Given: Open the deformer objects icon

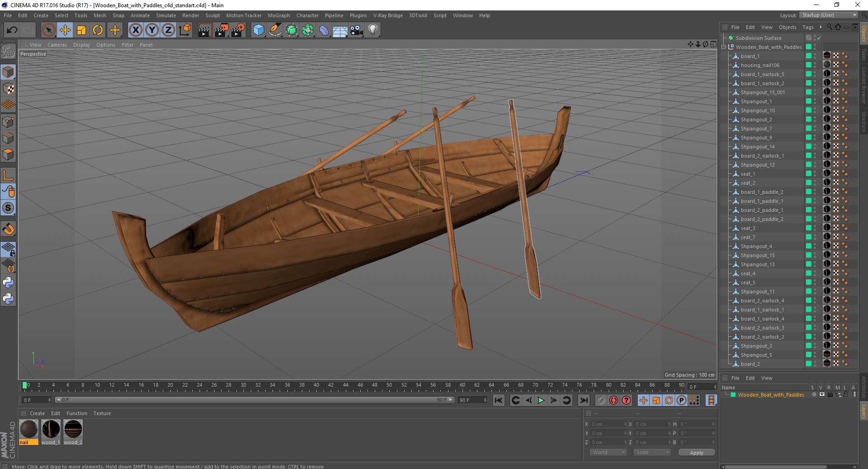Looking at the screenshot, I should click(324, 30).
